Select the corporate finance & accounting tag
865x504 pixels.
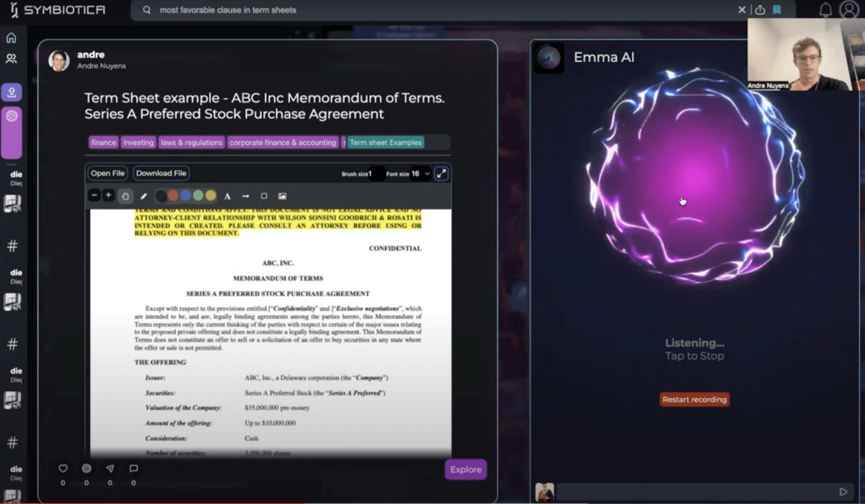[282, 142]
